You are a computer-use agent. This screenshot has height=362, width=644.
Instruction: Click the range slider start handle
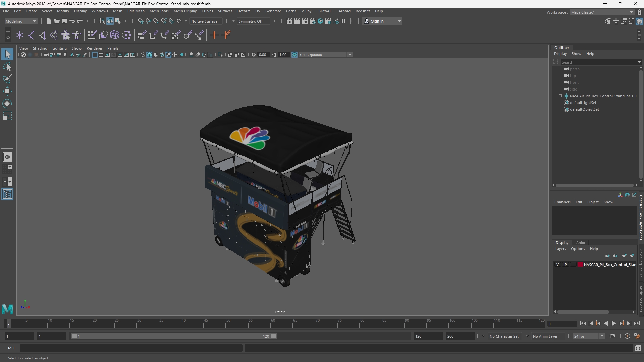[75, 336]
